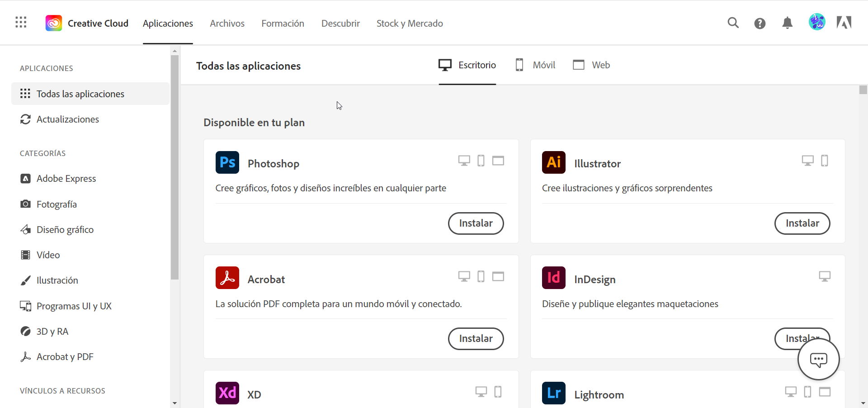868x408 pixels.
Task: Click the Lightroom app title
Action: tap(599, 395)
